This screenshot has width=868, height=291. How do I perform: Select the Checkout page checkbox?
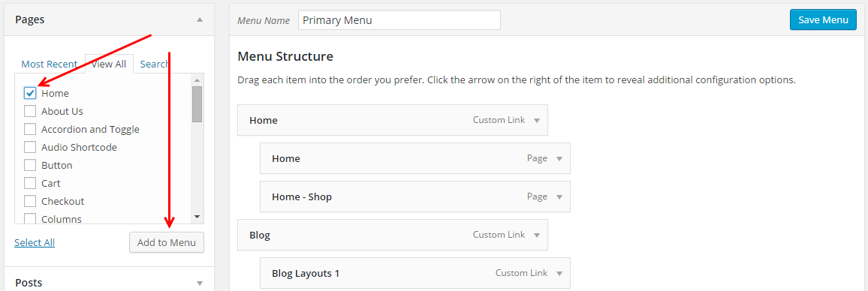[30, 202]
